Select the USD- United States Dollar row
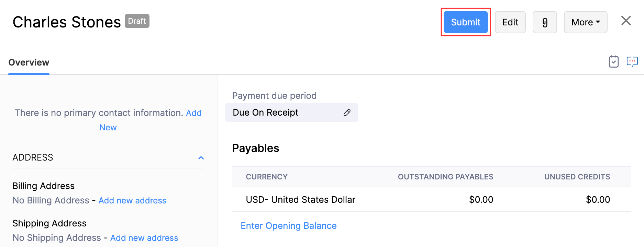Screen dimensions: 644x247 pyautogui.click(x=300, y=200)
